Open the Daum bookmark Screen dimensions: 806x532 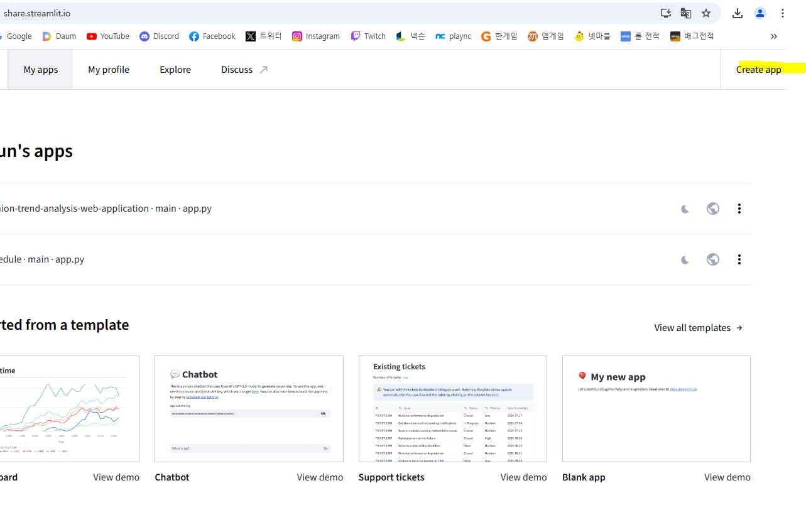click(59, 36)
